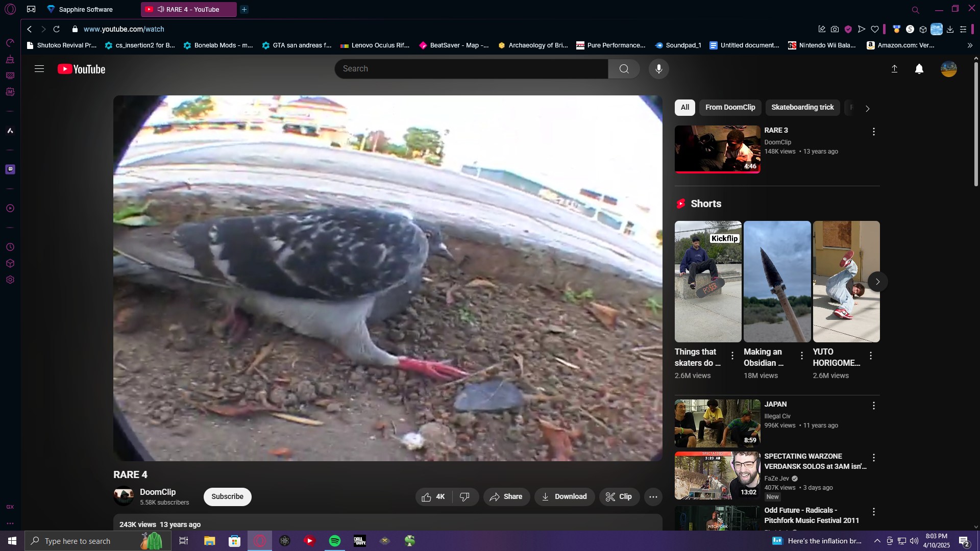Viewport: 980px width, 551px height.
Task: Show more Shorts with next arrow
Action: point(877,282)
